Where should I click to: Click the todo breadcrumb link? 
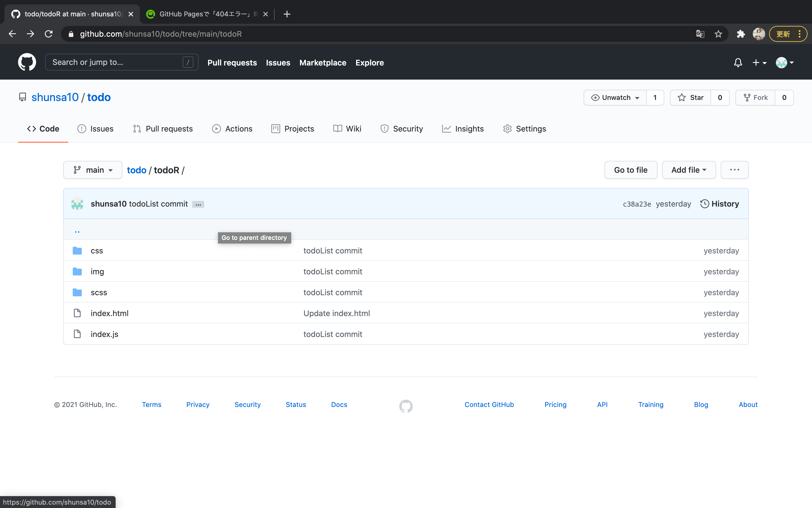[136, 170]
